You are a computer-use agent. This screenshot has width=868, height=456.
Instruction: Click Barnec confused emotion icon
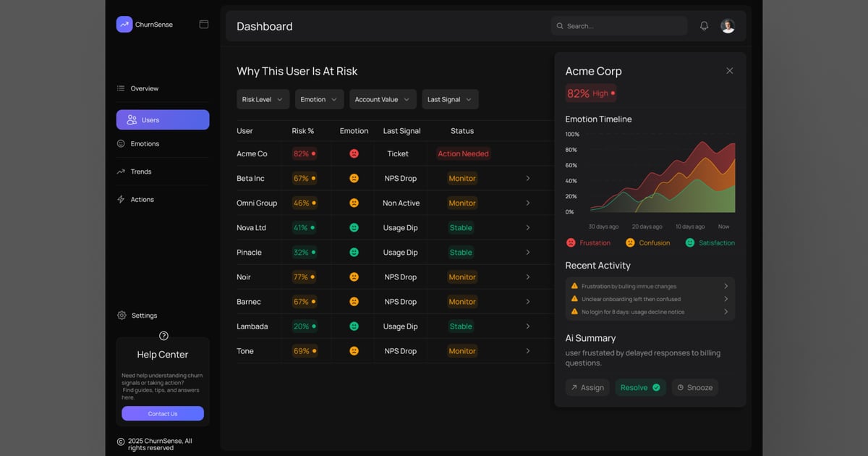point(354,301)
